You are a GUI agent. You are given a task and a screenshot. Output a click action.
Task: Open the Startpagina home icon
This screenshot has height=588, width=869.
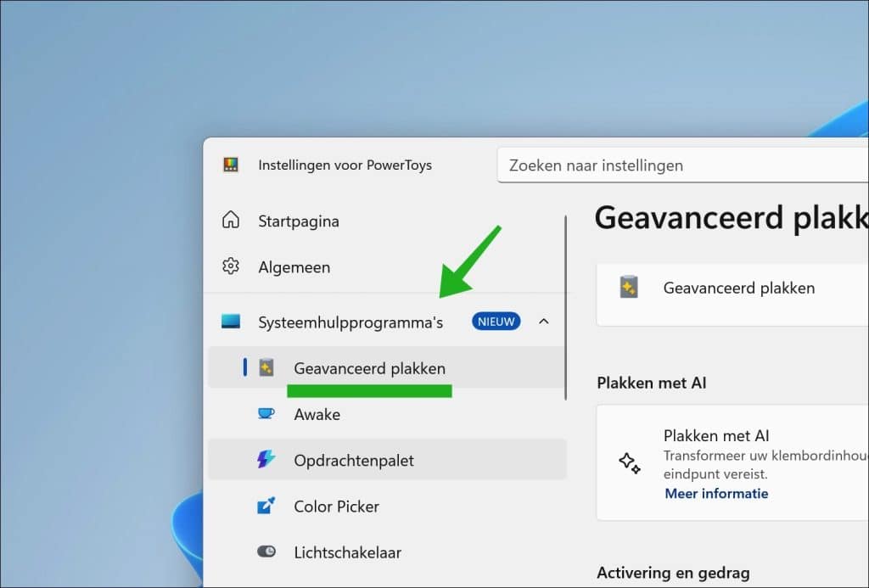(x=231, y=220)
